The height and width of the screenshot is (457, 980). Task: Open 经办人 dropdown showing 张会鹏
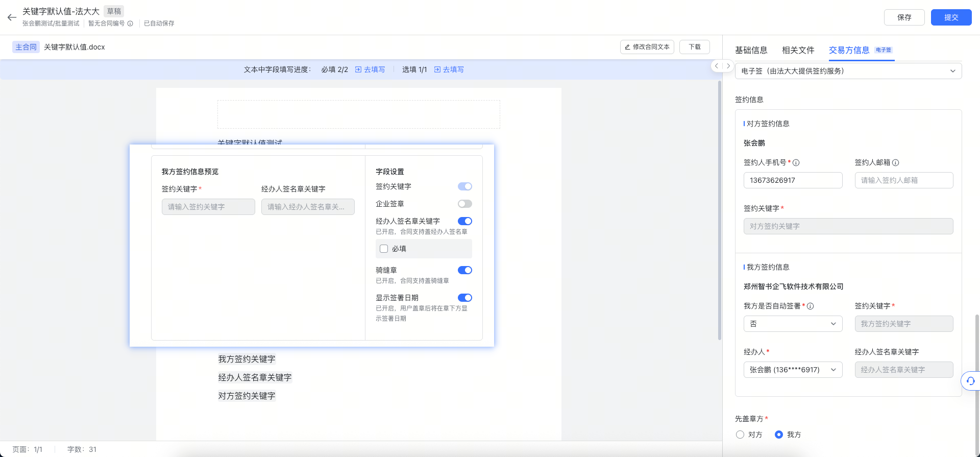793,370
